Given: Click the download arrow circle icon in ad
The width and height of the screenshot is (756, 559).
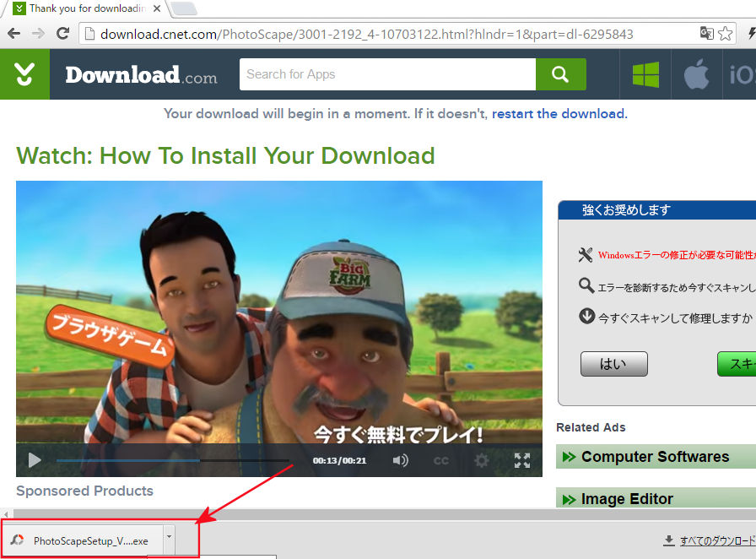Looking at the screenshot, I should point(586,316).
